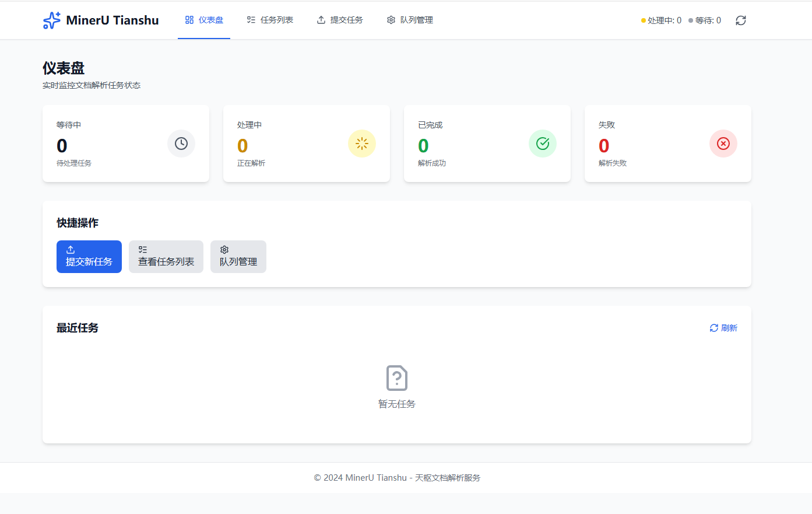The image size is (812, 514).
Task: Click the upload icon next to 提交任务
Action: (x=320, y=19)
